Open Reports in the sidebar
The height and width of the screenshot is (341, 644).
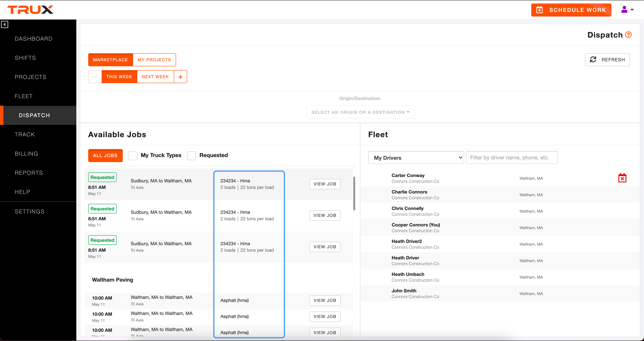(29, 173)
